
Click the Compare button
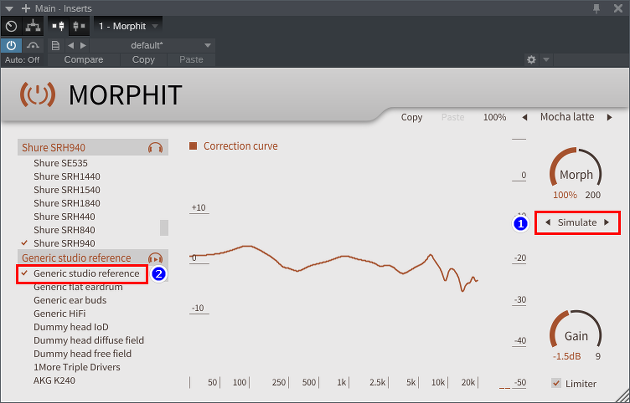84,60
